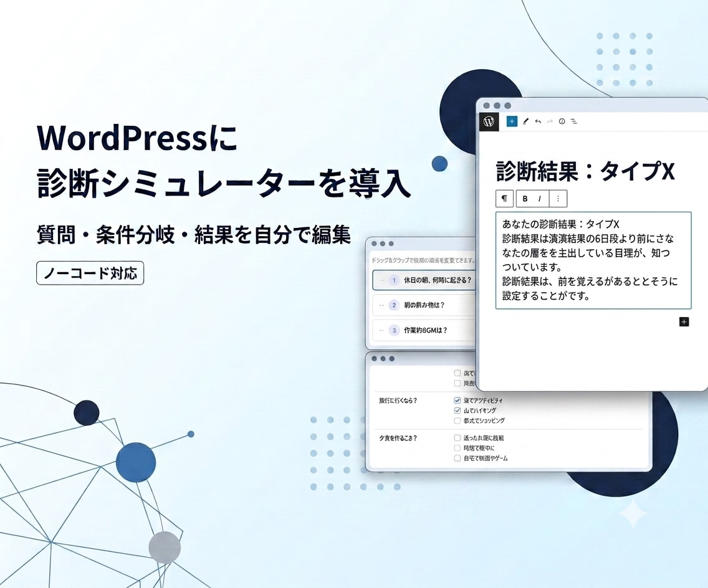Grab the drag handle dots of question 2
Viewport: 708px width, 588px height.
[381, 305]
